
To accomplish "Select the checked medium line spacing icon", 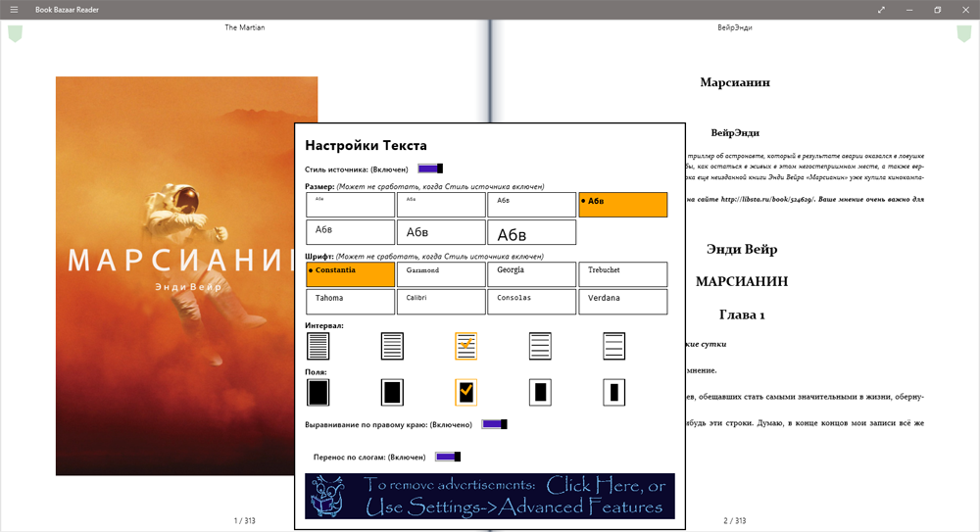I will click(x=466, y=346).
